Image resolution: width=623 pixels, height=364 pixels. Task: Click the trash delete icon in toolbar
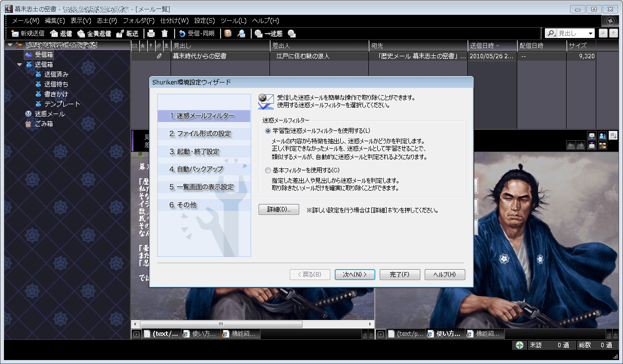(x=165, y=34)
